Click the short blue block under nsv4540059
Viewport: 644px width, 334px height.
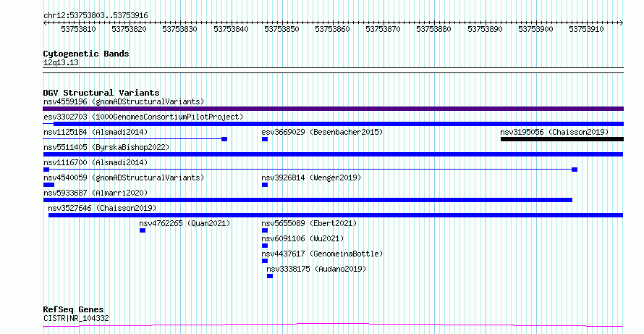48,185
